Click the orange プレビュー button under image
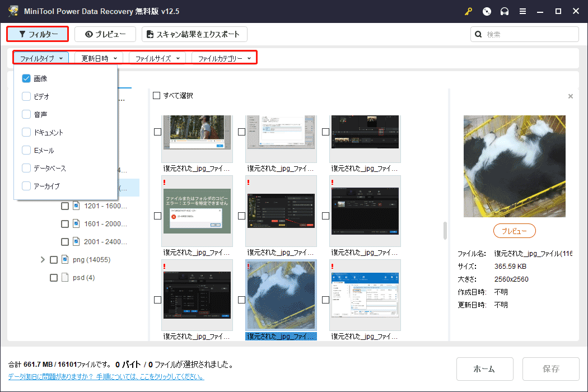The width and height of the screenshot is (588, 392). click(x=514, y=231)
